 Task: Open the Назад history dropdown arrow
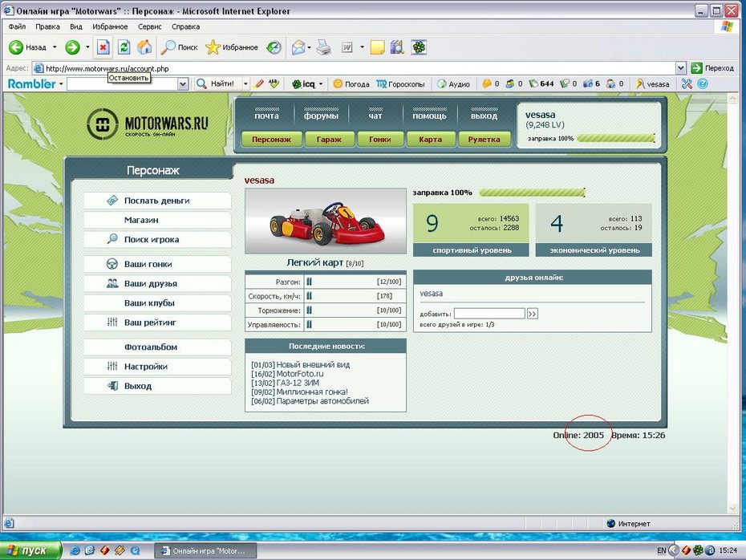(x=55, y=47)
